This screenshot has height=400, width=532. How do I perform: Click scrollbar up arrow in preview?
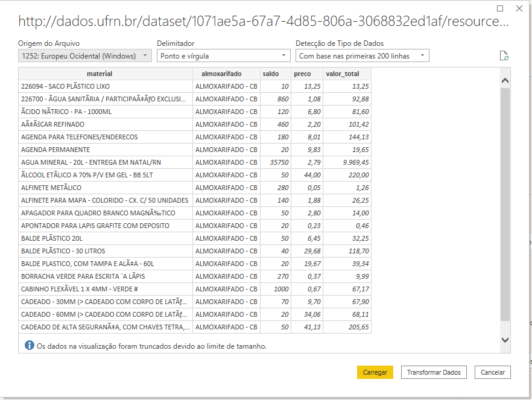tap(505, 81)
